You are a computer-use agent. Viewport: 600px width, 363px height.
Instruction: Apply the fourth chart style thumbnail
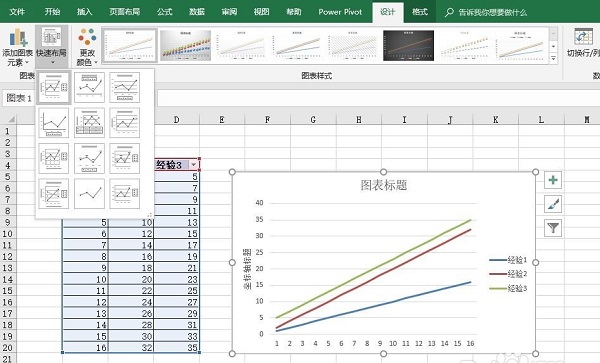pyautogui.click(x=297, y=46)
